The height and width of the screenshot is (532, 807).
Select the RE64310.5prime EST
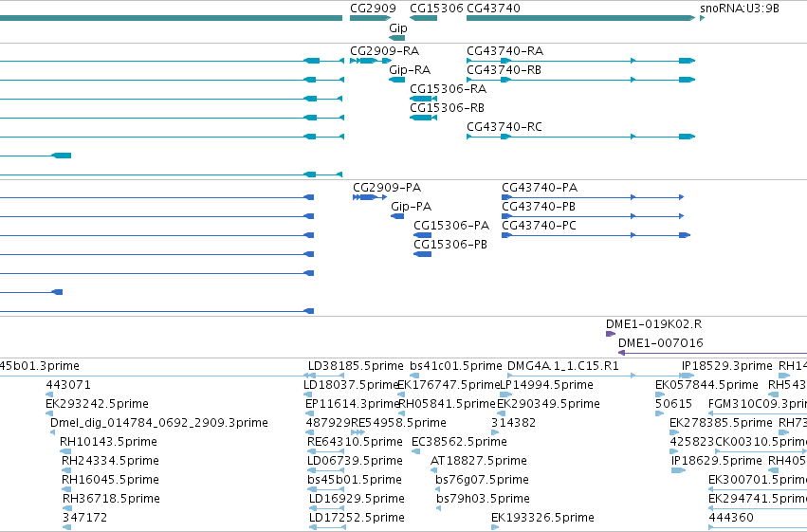click(355, 442)
